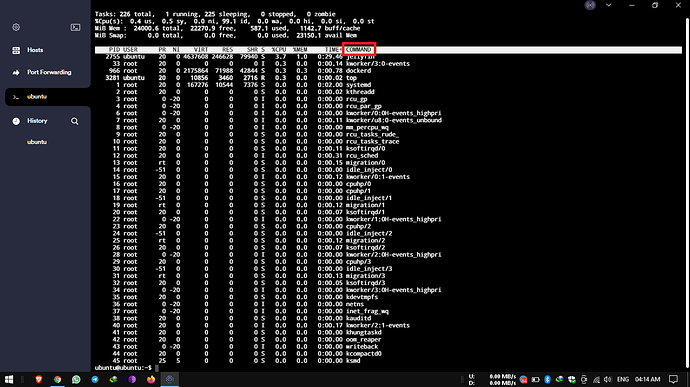The height and width of the screenshot is (387, 690).
Task: Click the %CPU column header
Action: (x=279, y=50)
